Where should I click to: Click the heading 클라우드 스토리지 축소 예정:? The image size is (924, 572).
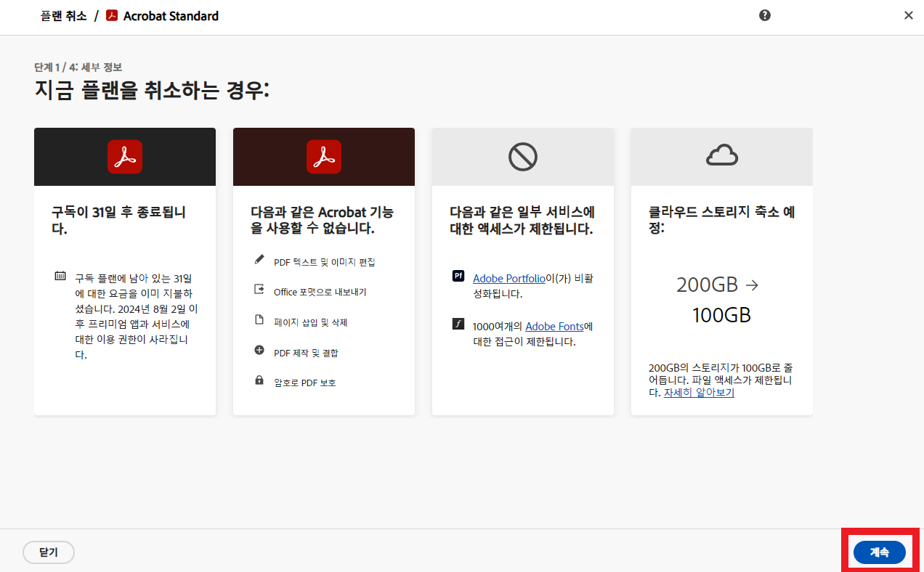(721, 220)
